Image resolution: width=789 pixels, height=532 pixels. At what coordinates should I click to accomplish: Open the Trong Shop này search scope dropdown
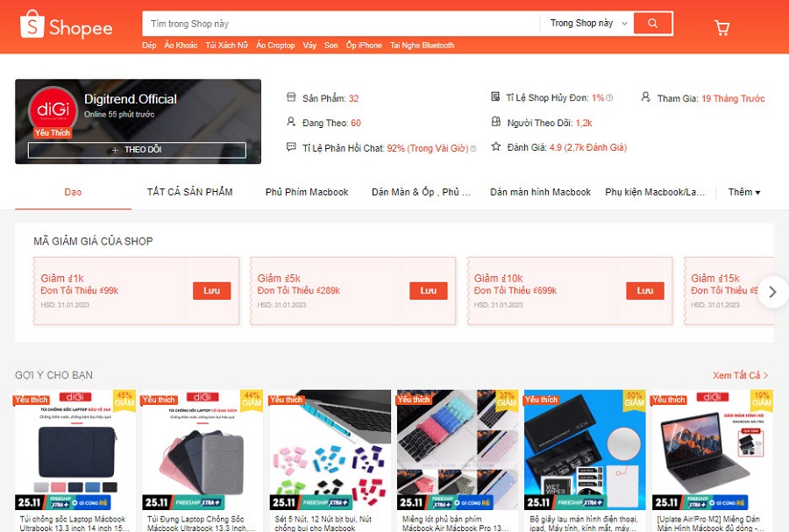pos(587,23)
